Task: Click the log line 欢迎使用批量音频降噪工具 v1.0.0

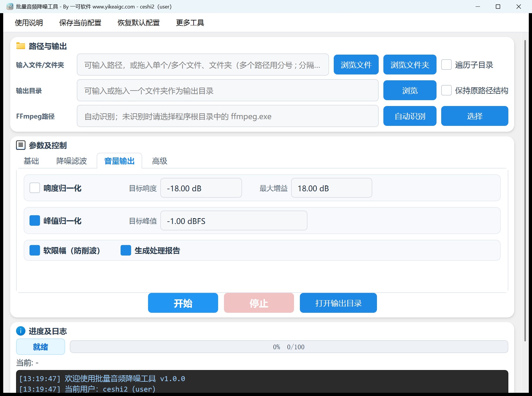Action: click(x=102, y=378)
